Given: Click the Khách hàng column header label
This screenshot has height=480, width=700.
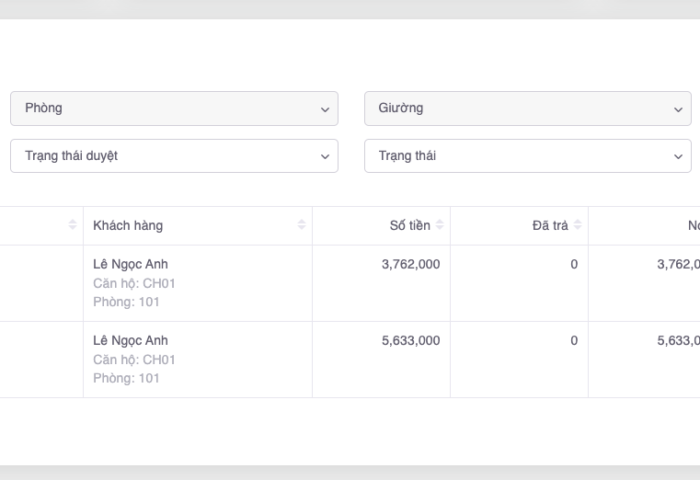Looking at the screenshot, I should pos(128,226).
